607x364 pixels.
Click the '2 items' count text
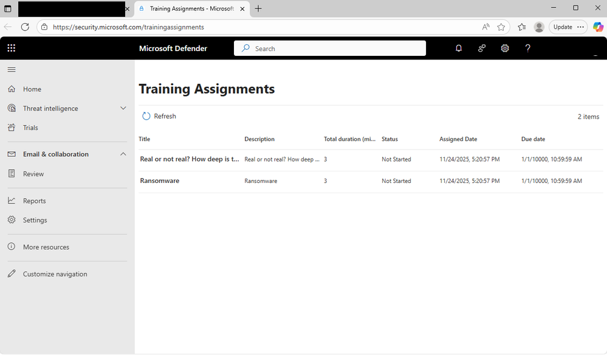[x=588, y=117]
